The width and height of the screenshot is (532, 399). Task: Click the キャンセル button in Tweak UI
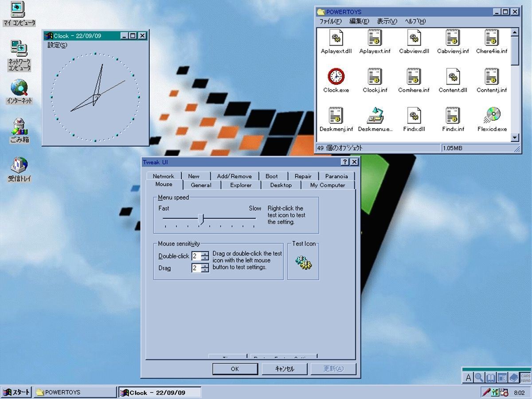coord(285,369)
